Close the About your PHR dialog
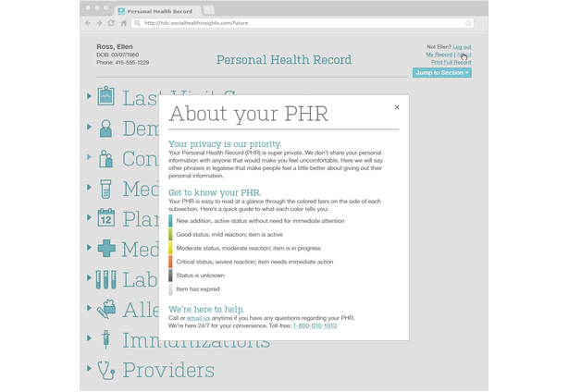569x392 pixels. click(x=397, y=107)
